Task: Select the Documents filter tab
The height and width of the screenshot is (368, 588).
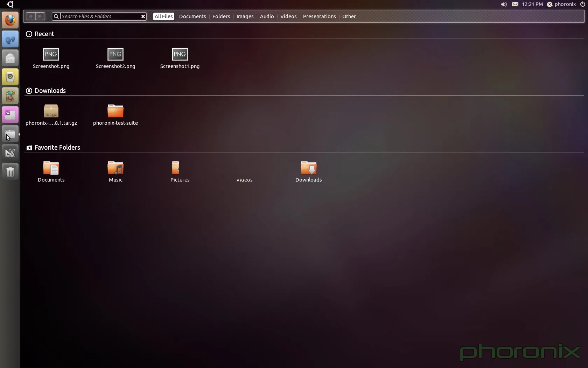Action: click(192, 16)
